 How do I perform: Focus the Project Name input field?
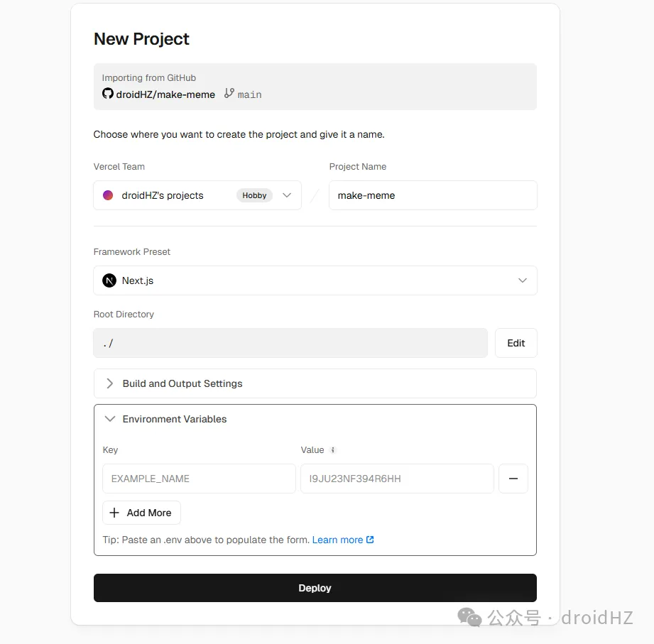pos(432,195)
